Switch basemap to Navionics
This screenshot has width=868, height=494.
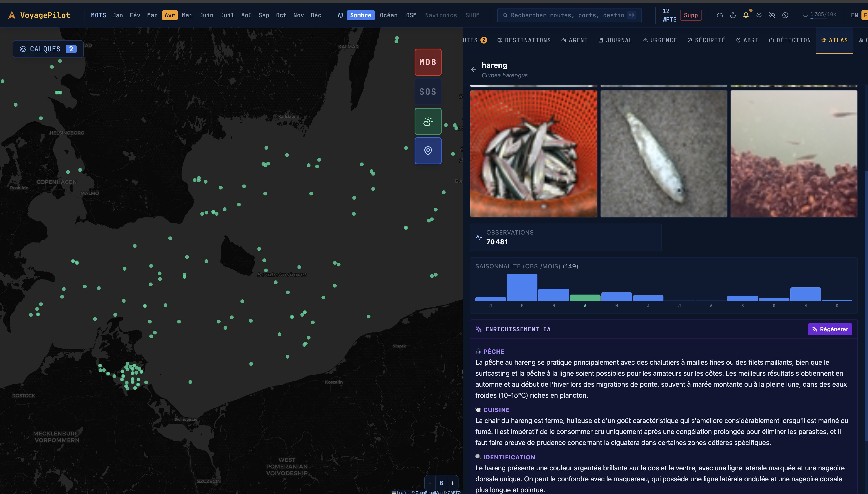[x=441, y=15]
